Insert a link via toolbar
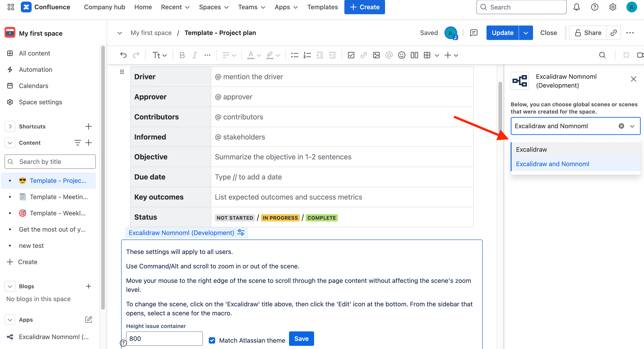The width and height of the screenshot is (644, 349). pos(364,55)
